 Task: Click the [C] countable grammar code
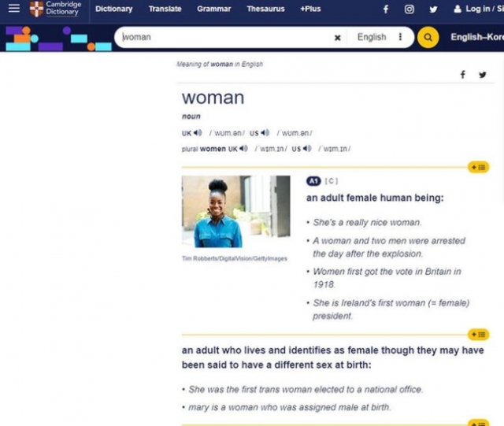[331, 181]
